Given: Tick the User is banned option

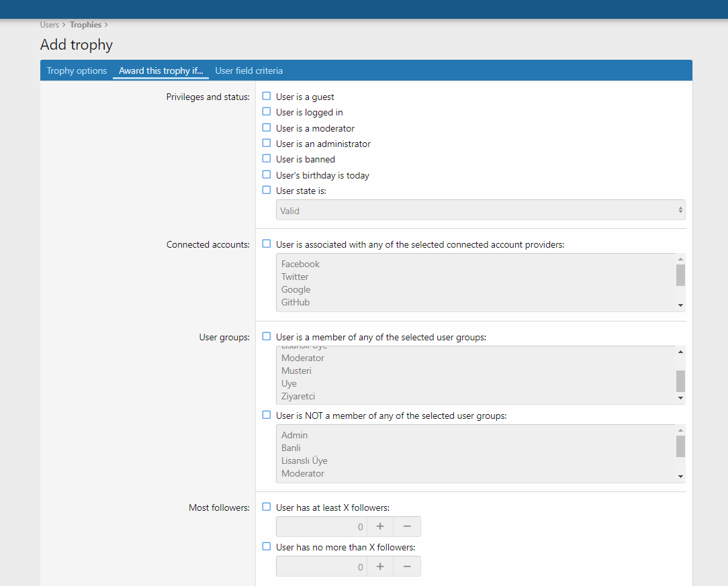Looking at the screenshot, I should point(267,159).
